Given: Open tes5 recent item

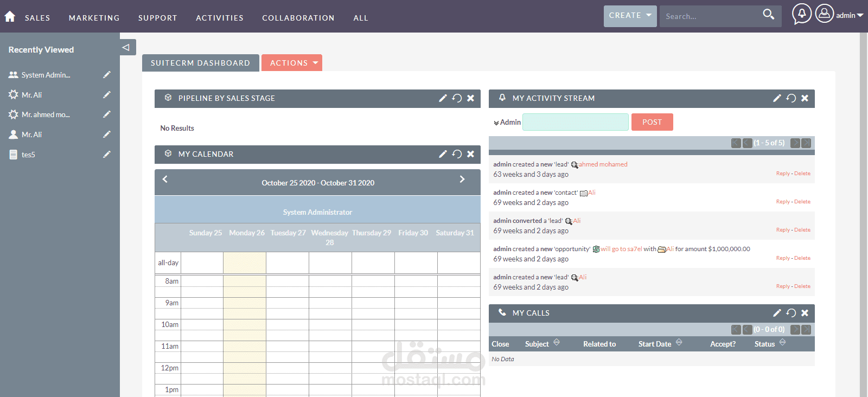Looking at the screenshot, I should click(28, 155).
